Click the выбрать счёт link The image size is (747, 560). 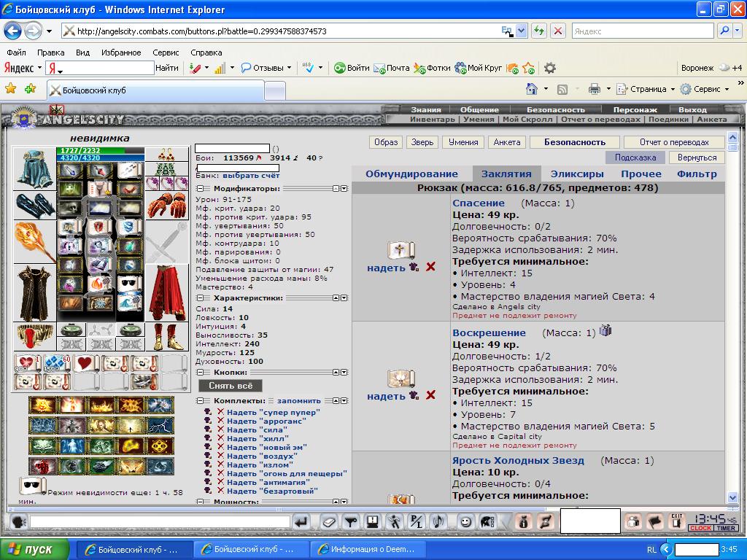(x=251, y=176)
